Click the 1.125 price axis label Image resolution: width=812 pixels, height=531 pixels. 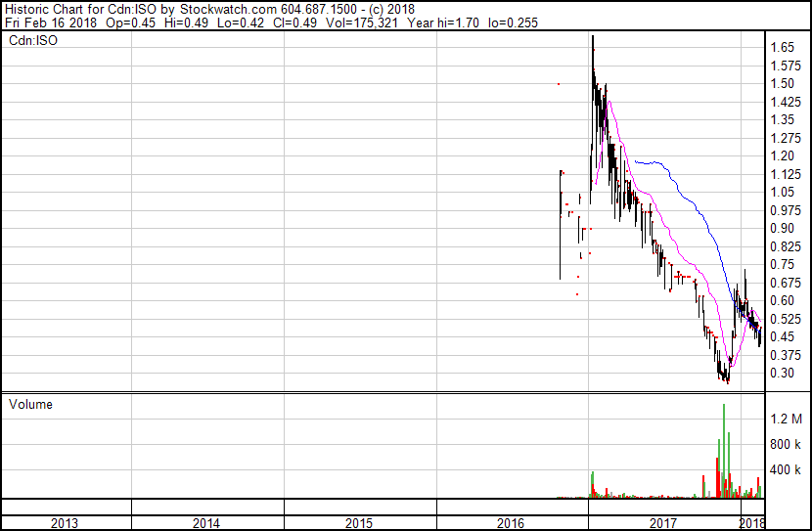(786, 174)
